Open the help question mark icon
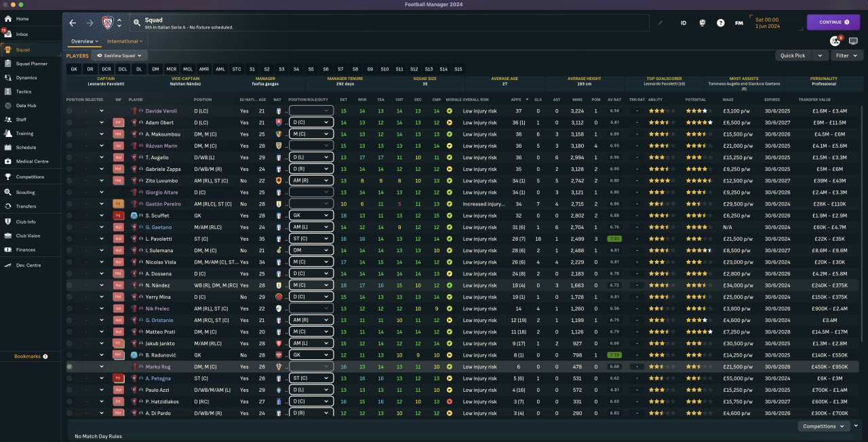868x442 pixels. click(x=721, y=22)
